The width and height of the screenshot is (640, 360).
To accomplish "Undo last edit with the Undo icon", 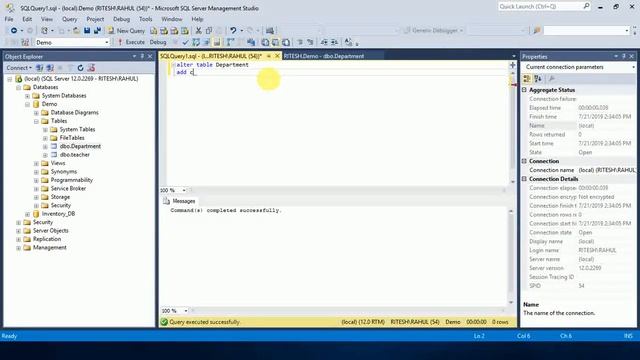I will click(x=233, y=31).
